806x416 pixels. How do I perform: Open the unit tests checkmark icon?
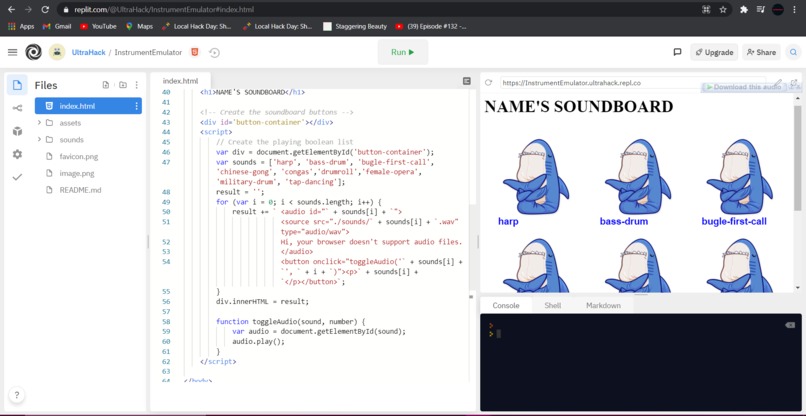click(x=17, y=177)
